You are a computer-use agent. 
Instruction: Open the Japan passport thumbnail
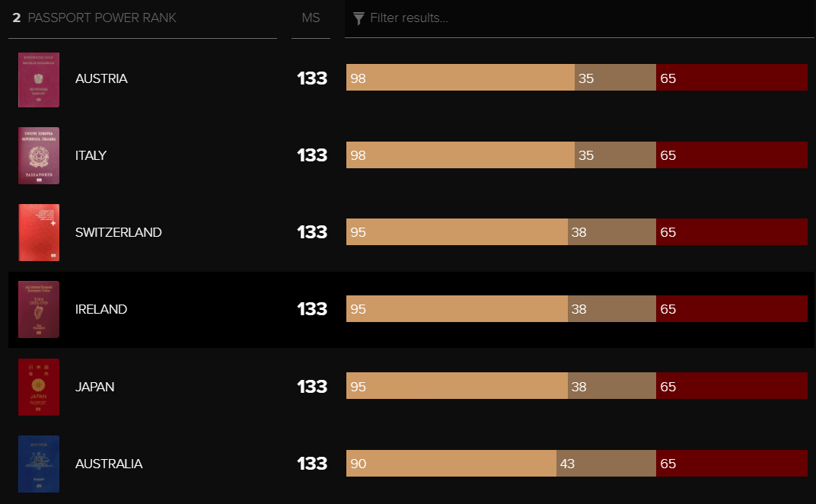[x=39, y=387]
